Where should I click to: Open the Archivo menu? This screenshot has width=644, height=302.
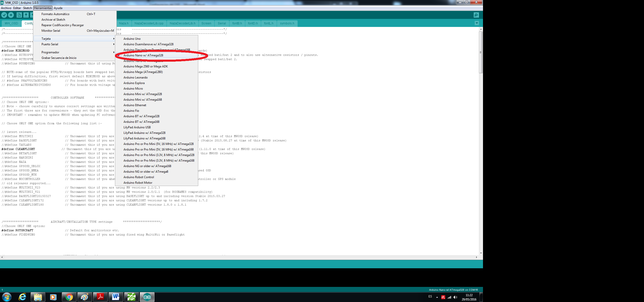pyautogui.click(x=6, y=8)
